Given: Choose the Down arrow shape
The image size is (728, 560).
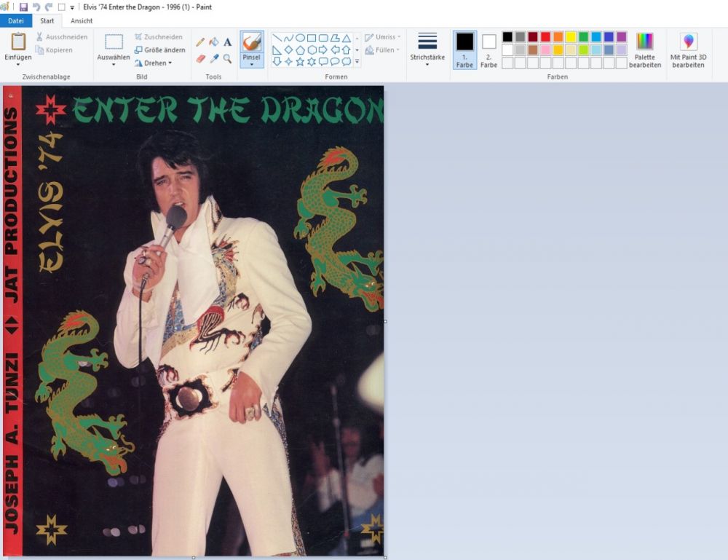Looking at the screenshot, I should coord(277,61).
